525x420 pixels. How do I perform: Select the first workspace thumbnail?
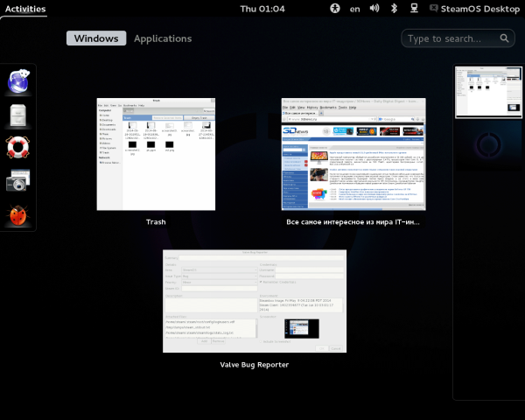[x=488, y=92]
